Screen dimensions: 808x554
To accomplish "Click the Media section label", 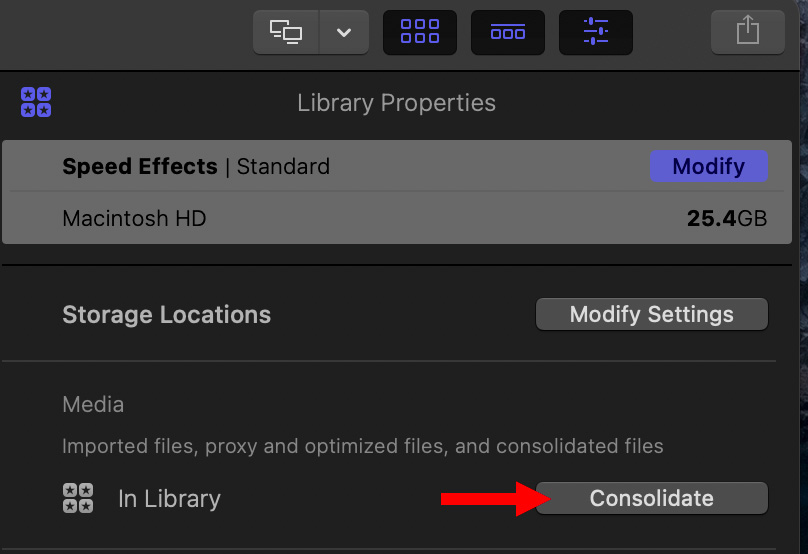I will 93,405.
